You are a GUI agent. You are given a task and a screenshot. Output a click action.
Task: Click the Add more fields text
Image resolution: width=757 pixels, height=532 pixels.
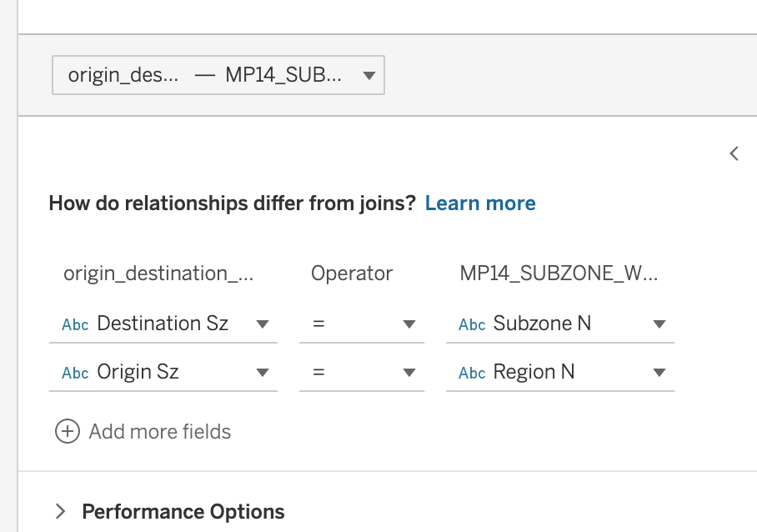click(160, 431)
